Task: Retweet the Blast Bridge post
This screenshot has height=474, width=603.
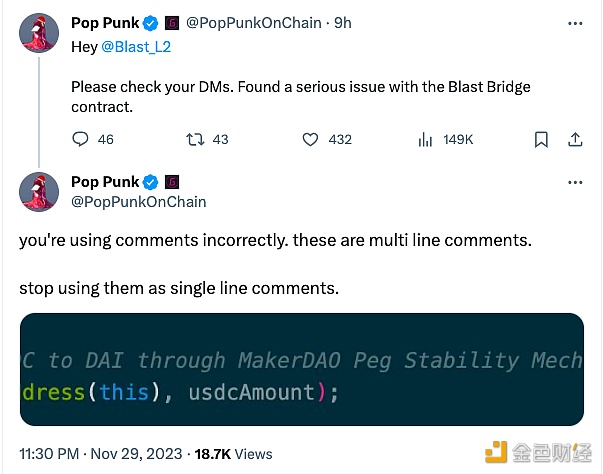Action: (195, 139)
